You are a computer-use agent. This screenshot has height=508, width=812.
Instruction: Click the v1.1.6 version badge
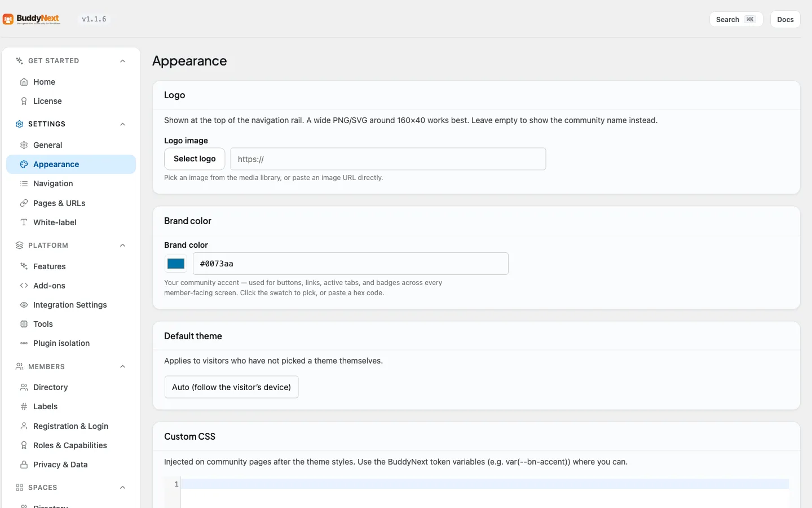point(94,19)
